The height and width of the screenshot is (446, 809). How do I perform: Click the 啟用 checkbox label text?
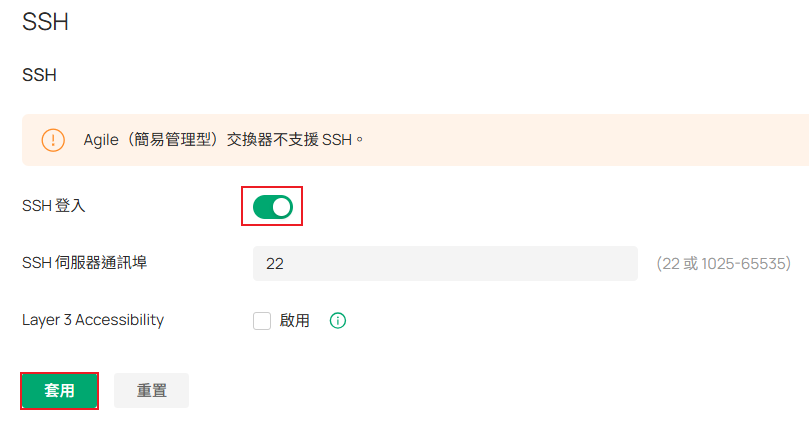pos(295,321)
